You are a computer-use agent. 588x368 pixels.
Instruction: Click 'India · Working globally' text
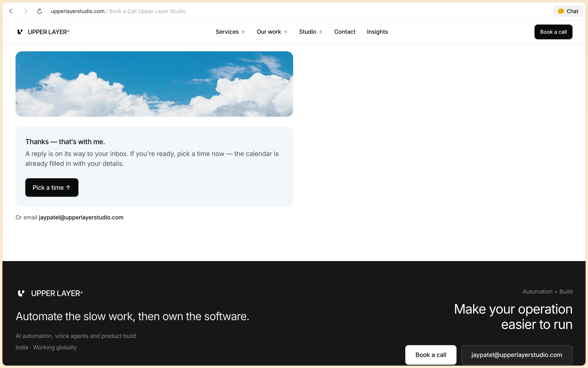tap(46, 347)
